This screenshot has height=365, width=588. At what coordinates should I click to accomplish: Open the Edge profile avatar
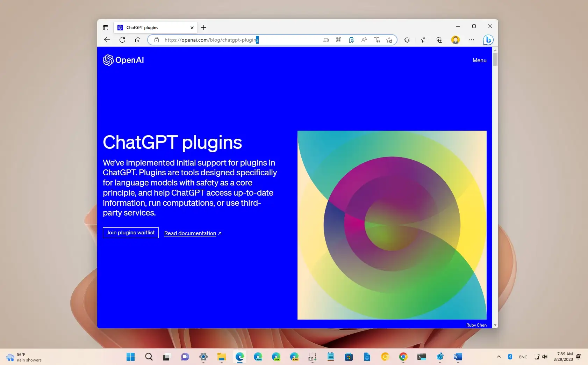(456, 40)
